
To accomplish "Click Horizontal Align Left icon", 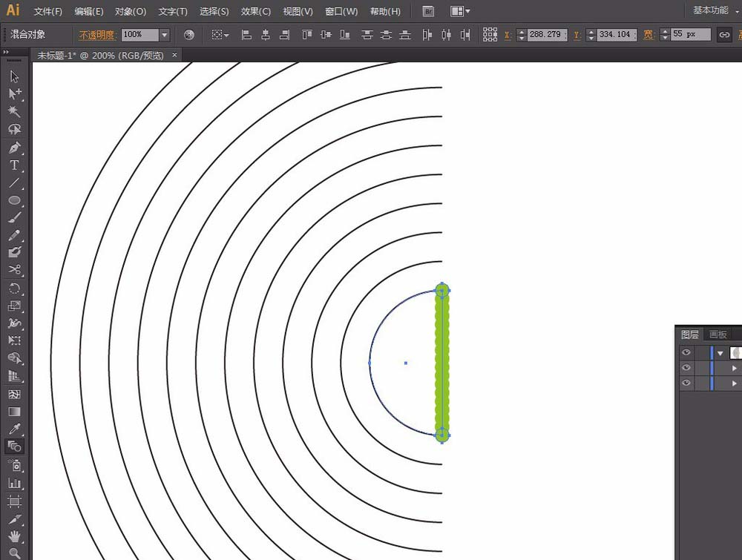I will (x=246, y=35).
